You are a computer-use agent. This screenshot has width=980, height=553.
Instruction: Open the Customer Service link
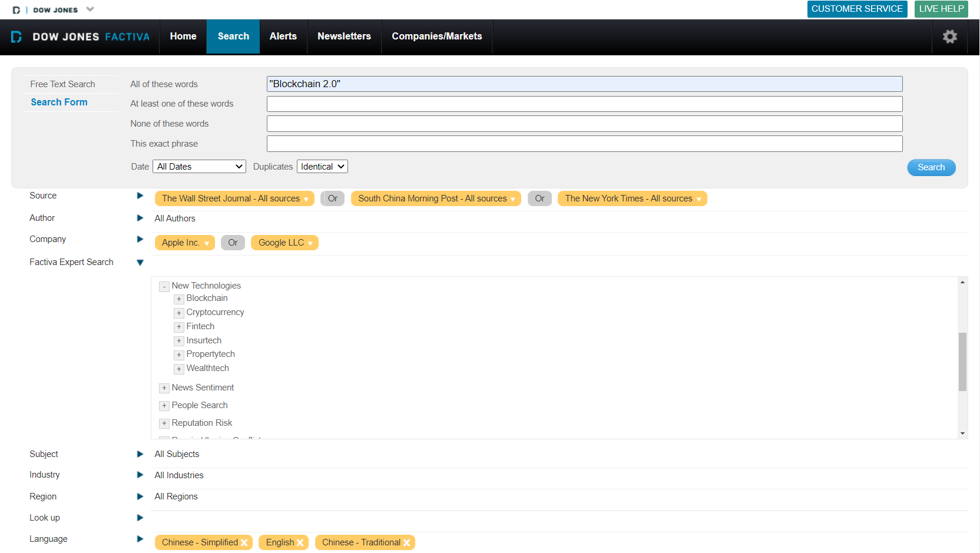click(857, 9)
